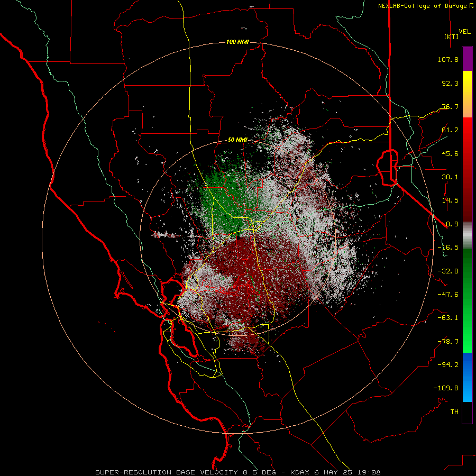Select the 45.6 scale label
This screenshot has width=476, height=476.
pos(450,153)
